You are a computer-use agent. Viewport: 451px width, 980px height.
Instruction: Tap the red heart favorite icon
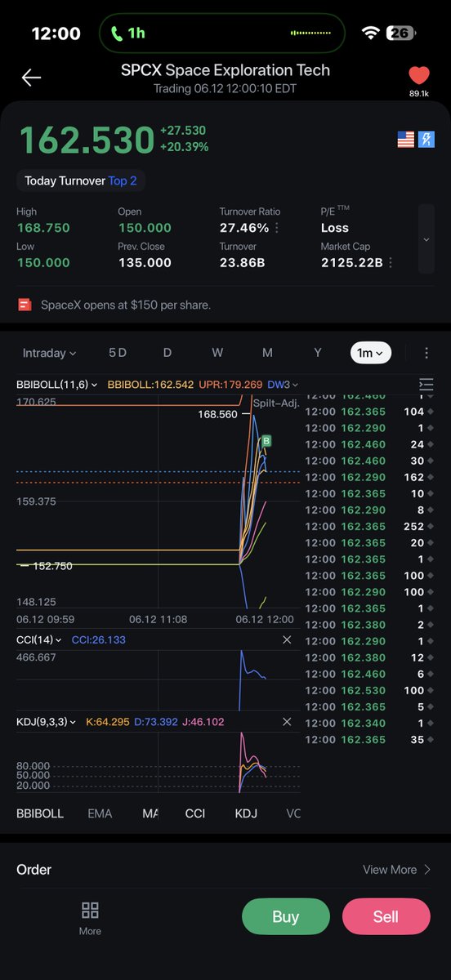pyautogui.click(x=419, y=76)
